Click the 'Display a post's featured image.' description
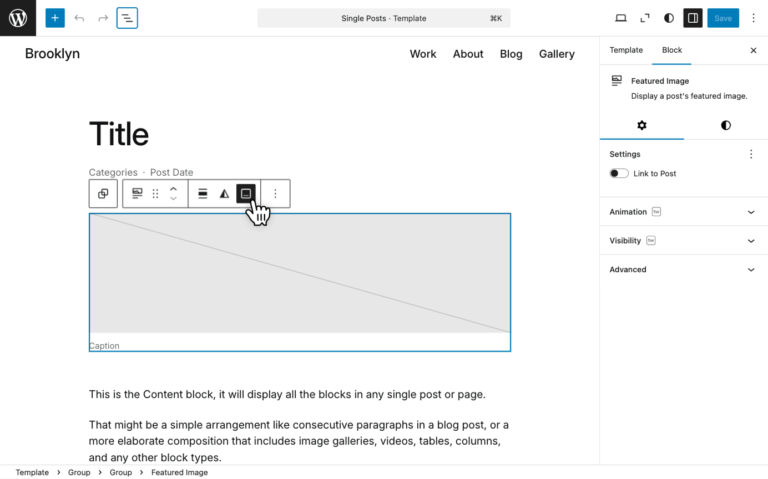Image resolution: width=768 pixels, height=479 pixels. 689,96
